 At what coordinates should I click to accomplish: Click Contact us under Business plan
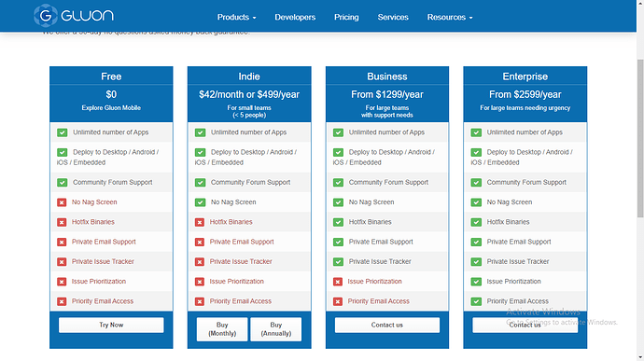pos(387,325)
